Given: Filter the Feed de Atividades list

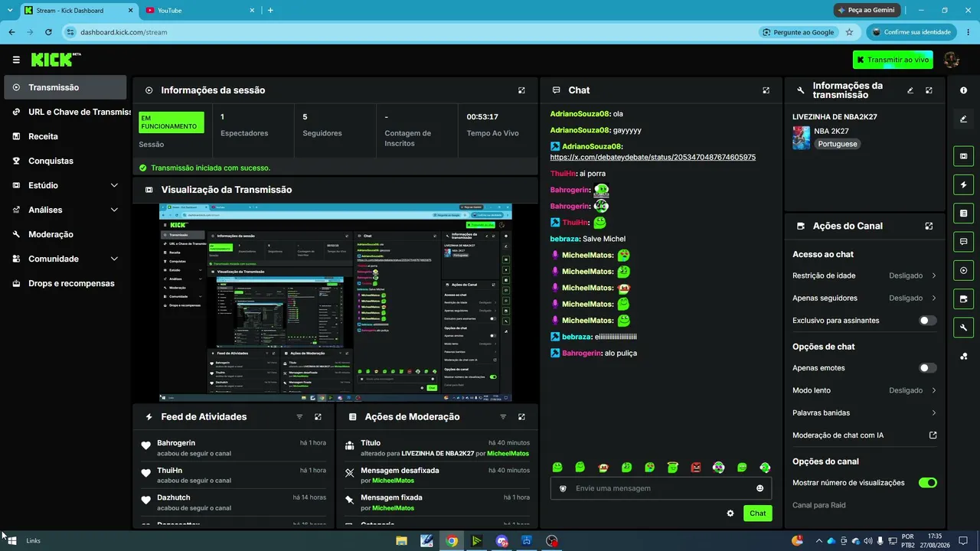Looking at the screenshot, I should tap(299, 417).
